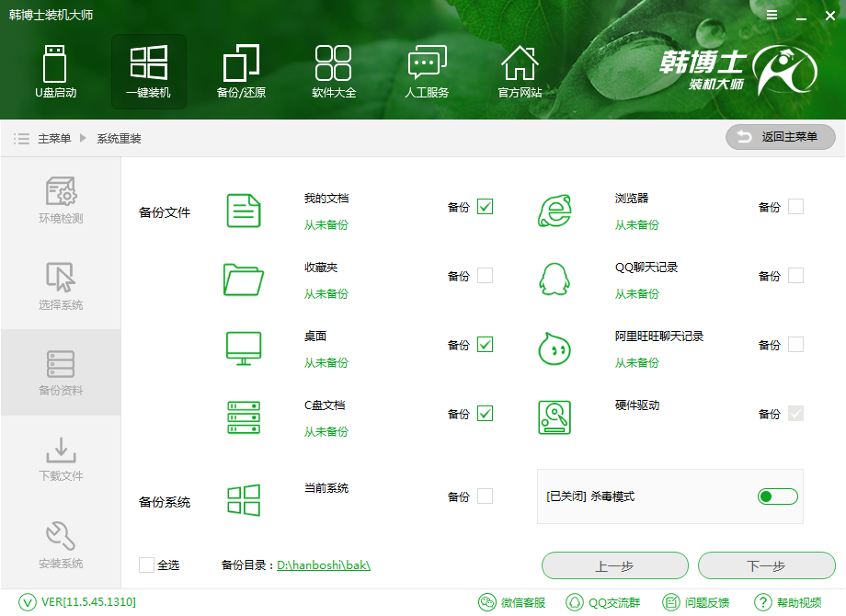The image size is (846, 616).
Task: Open backup directory D:\hanboshi\bak\
Action: coord(324,565)
